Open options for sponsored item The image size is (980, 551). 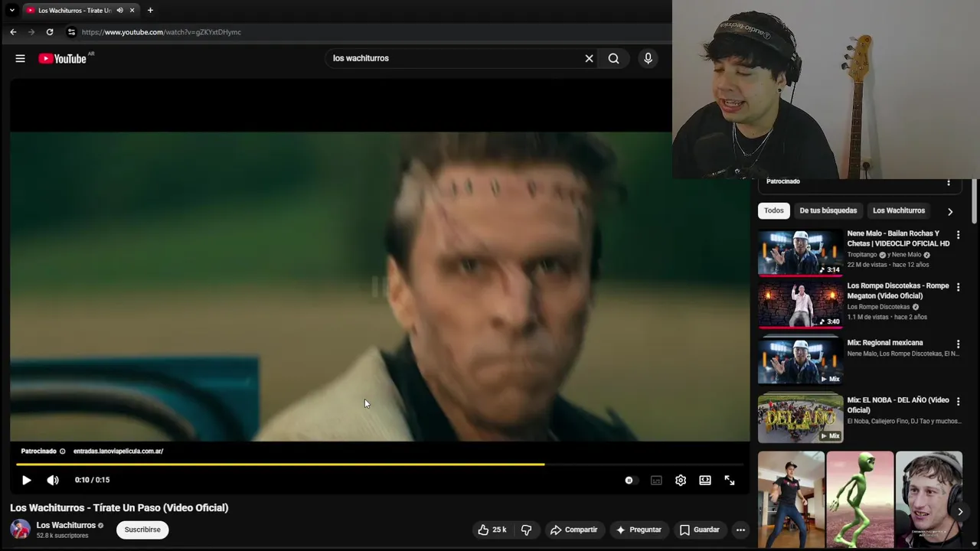click(x=948, y=182)
